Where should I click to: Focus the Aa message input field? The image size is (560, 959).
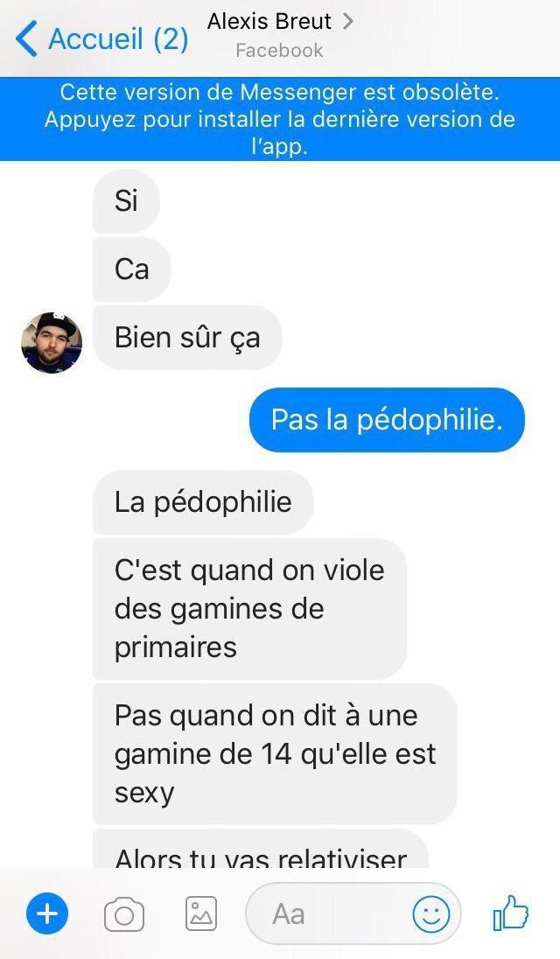(x=353, y=914)
